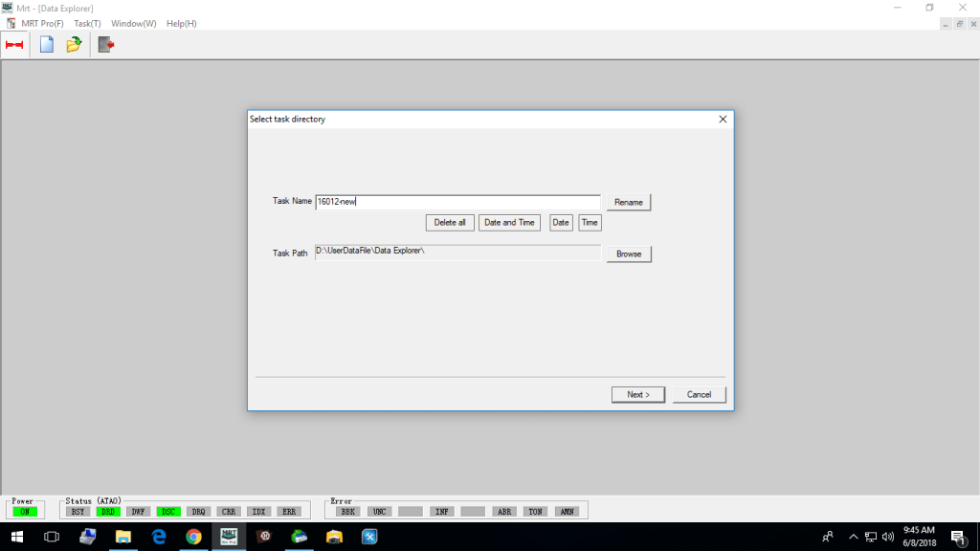
Task: Show hidden system tray icons
Action: click(x=853, y=537)
